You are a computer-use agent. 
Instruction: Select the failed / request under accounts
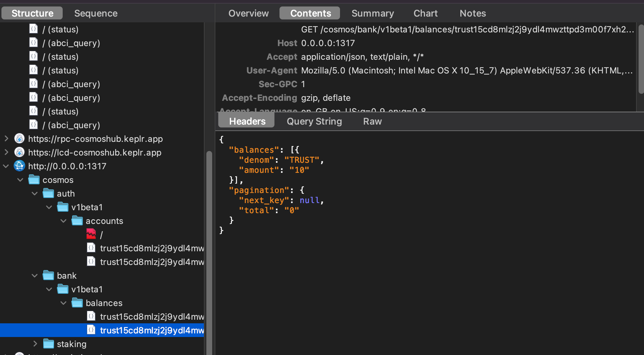(x=102, y=234)
